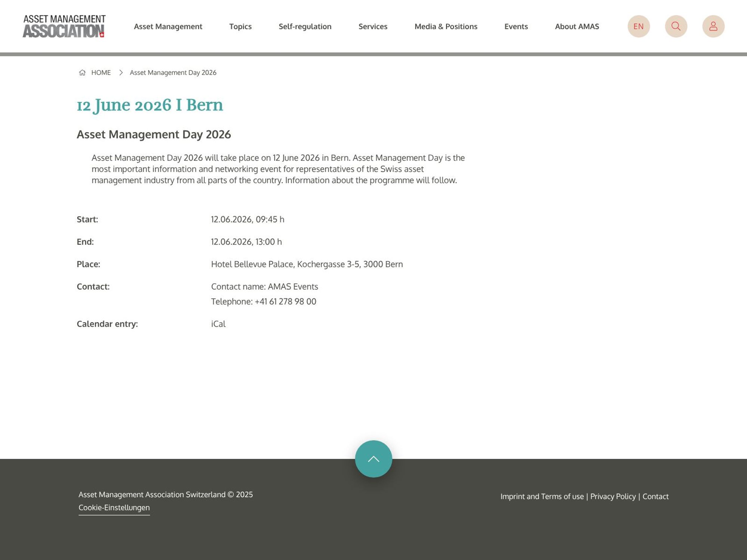Click the Hotel Bellevue Palace address text
Image resolution: width=747 pixels, height=560 pixels.
(x=307, y=264)
